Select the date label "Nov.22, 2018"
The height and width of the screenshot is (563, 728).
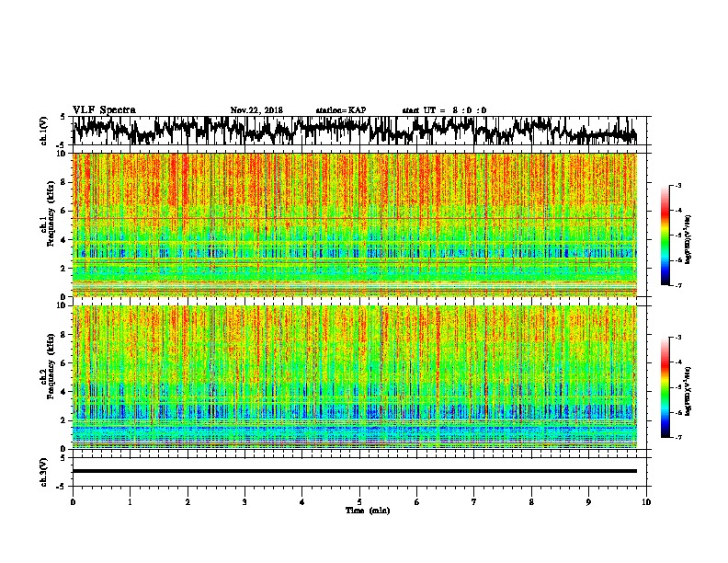pos(256,110)
